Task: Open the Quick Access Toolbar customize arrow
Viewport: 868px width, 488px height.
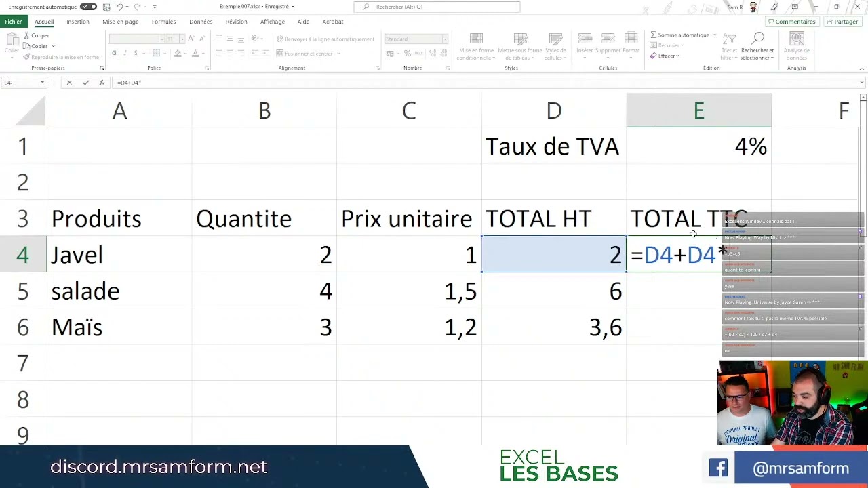Action: [155, 7]
